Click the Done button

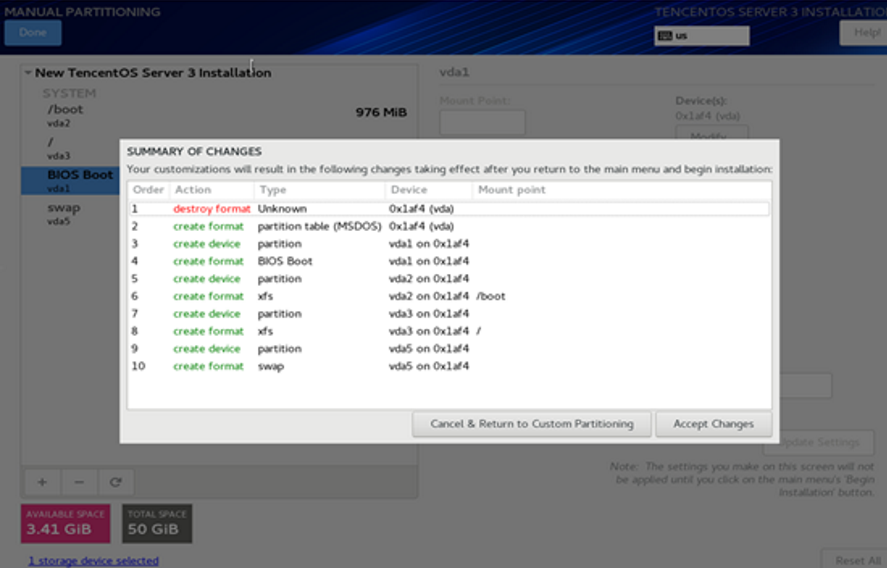click(33, 33)
